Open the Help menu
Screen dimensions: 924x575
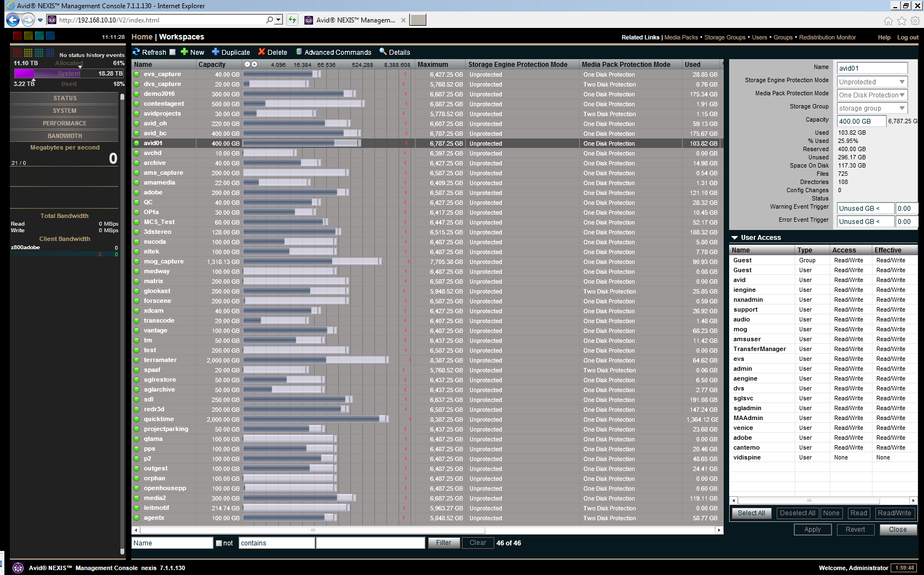tap(884, 37)
